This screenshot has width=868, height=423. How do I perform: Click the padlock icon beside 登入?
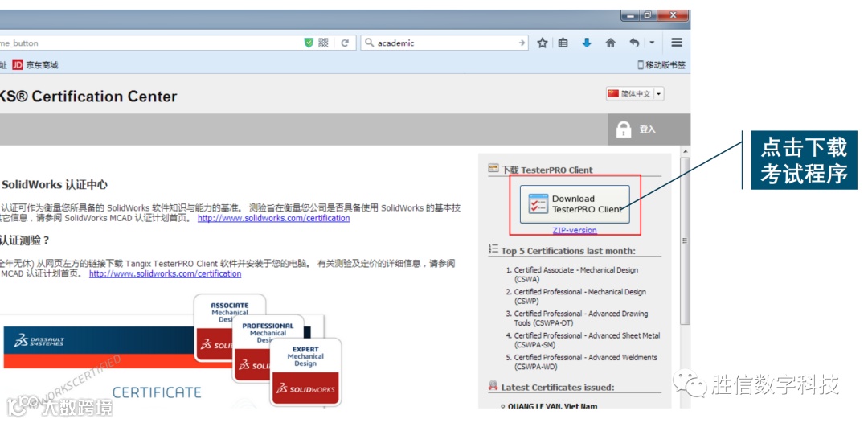pos(624,129)
